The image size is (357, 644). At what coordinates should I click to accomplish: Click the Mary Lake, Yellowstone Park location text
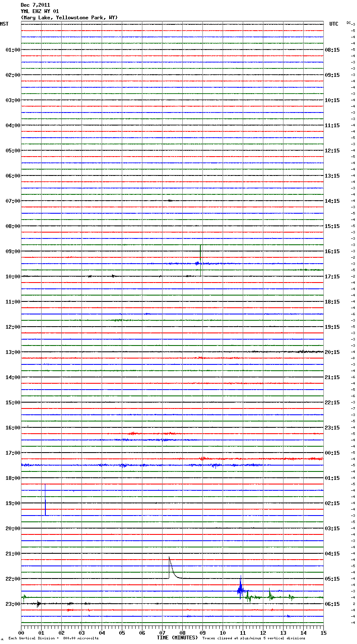tap(69, 18)
